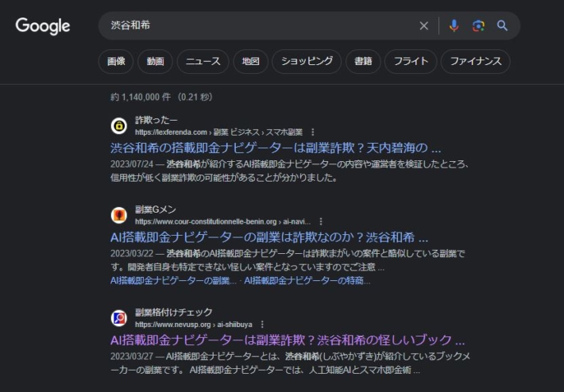Image resolution: width=564 pixels, height=392 pixels.
Task: Click the Google logo
Action: (x=42, y=26)
